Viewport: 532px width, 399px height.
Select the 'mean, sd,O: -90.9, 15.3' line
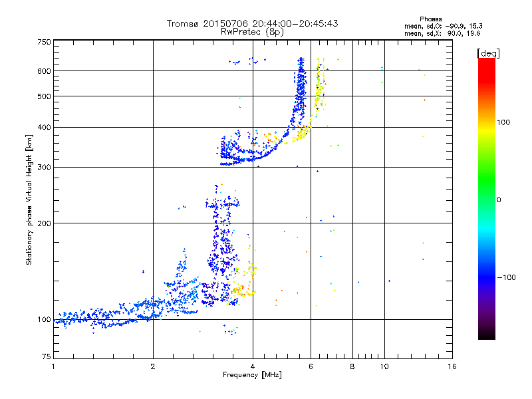(x=443, y=26)
